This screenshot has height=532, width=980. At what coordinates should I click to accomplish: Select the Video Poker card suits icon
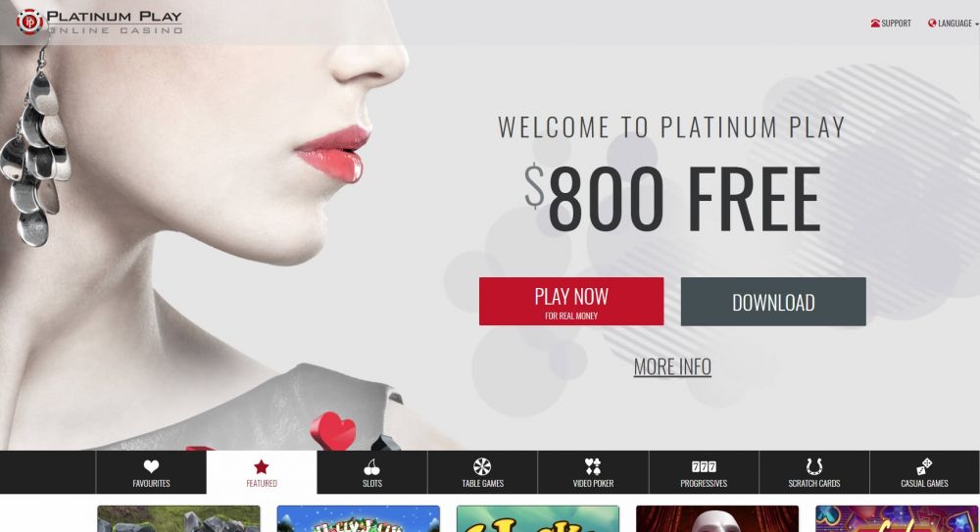(593, 466)
